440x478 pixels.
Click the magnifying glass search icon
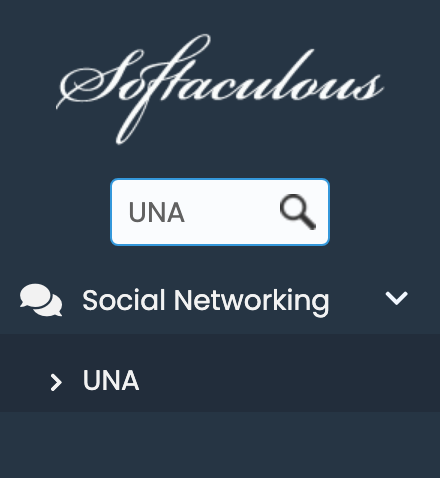(298, 212)
